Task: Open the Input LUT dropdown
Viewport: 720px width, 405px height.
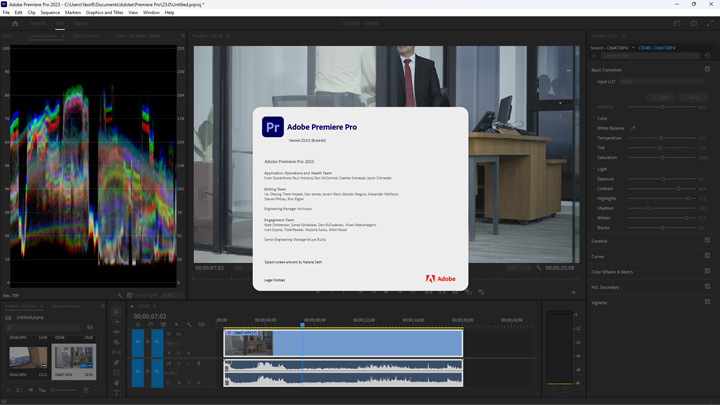Action: pyautogui.click(x=661, y=81)
